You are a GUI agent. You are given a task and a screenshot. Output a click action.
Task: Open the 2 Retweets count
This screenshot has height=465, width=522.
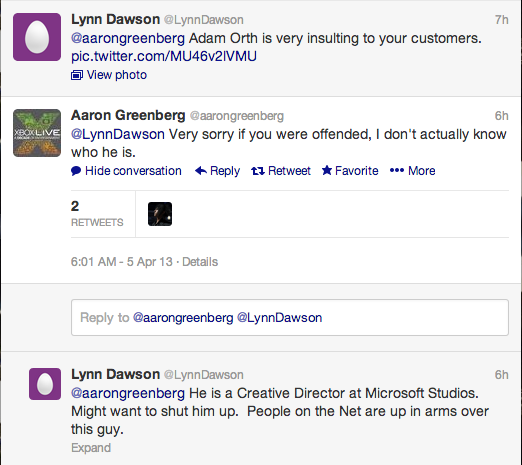tap(97, 214)
